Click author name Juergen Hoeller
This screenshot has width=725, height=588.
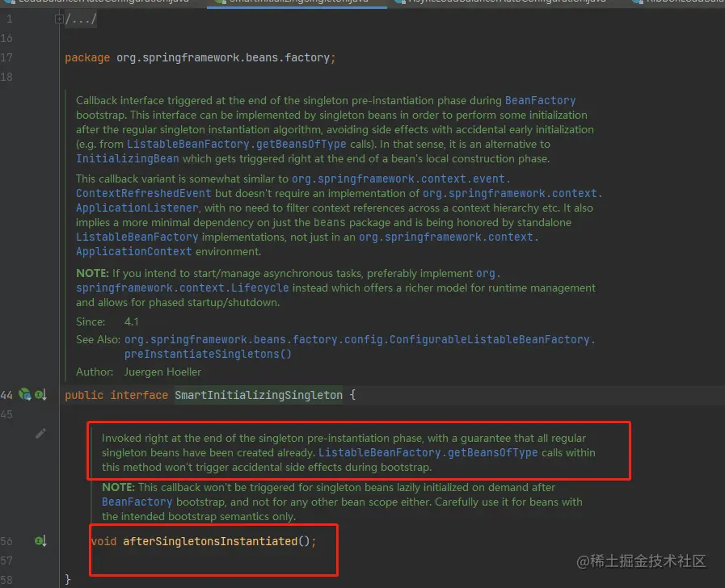pos(162,372)
